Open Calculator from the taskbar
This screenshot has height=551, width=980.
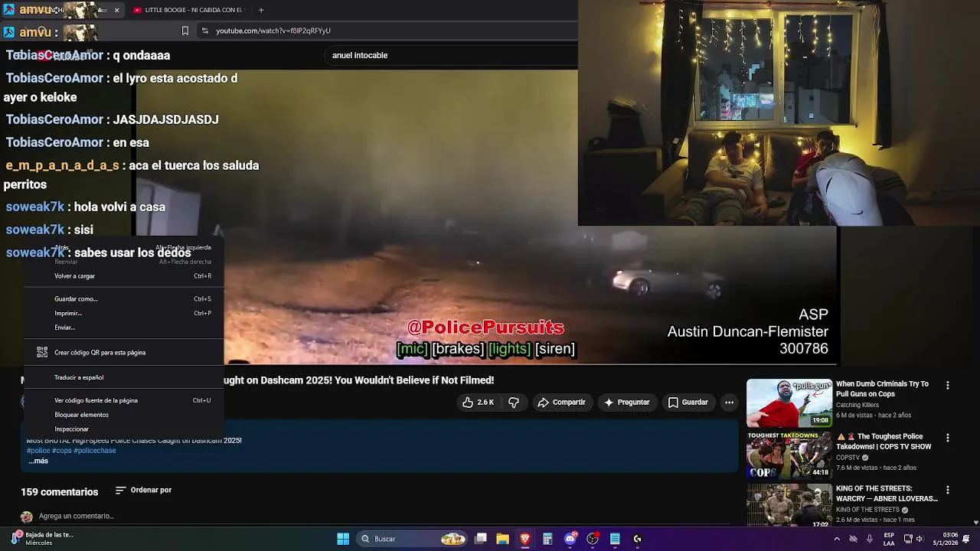click(547, 539)
